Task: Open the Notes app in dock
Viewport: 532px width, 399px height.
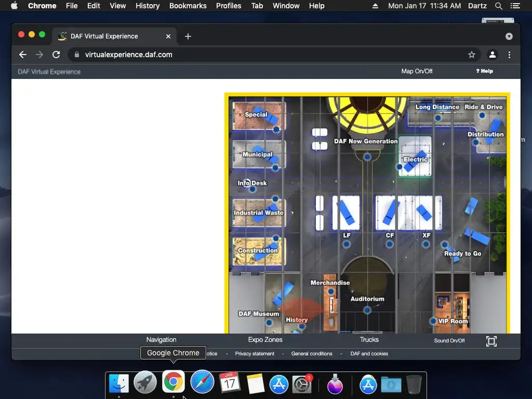Action: tap(256, 384)
